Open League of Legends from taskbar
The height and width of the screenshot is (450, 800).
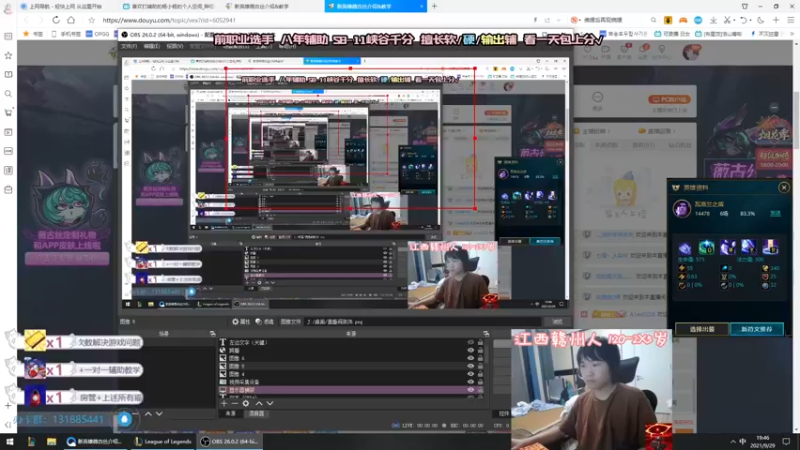click(x=163, y=441)
